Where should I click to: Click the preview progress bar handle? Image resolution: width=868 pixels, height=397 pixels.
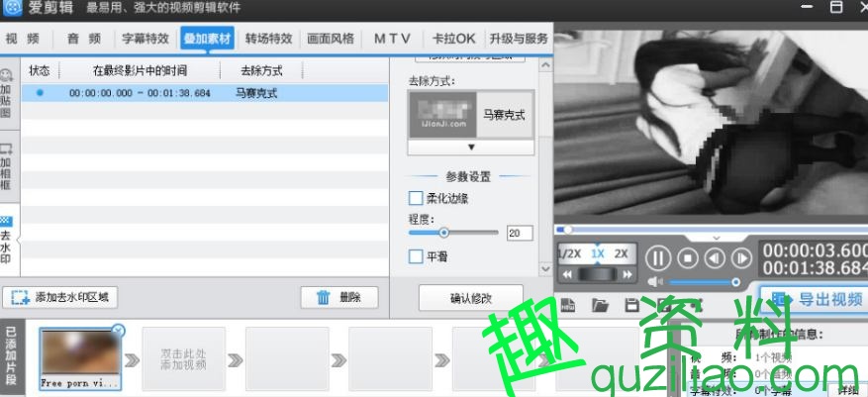[x=568, y=230]
